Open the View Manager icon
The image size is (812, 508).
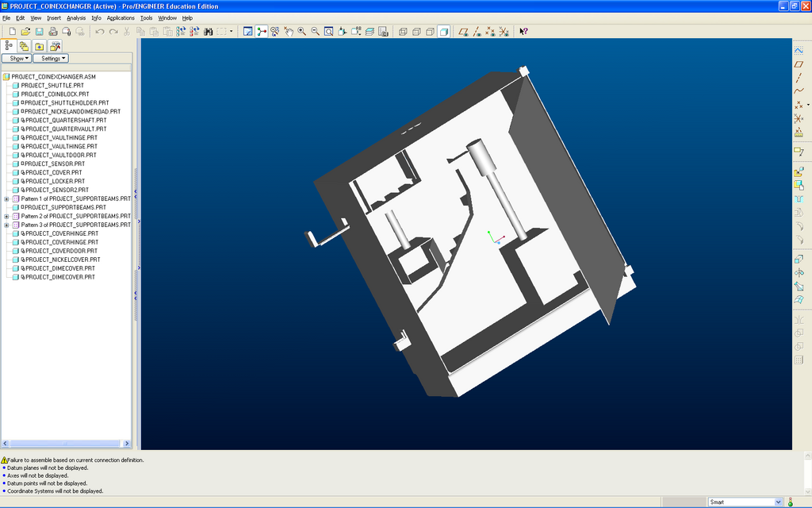(383, 32)
